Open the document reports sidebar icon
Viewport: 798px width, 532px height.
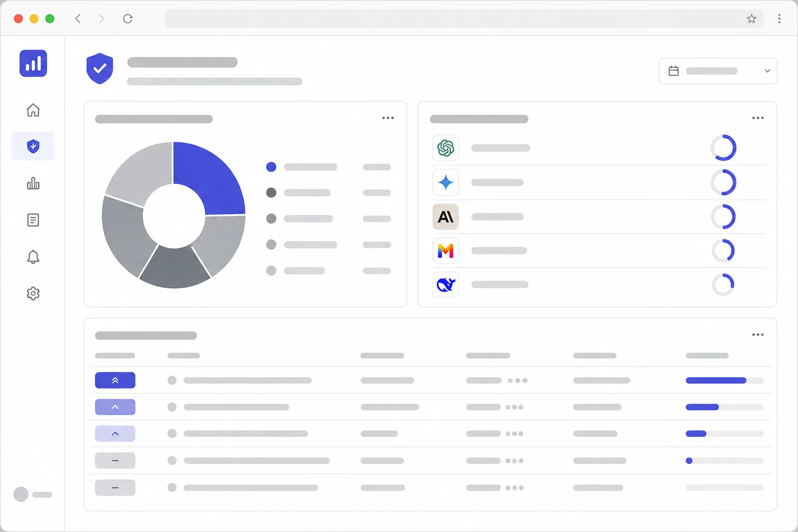point(33,220)
